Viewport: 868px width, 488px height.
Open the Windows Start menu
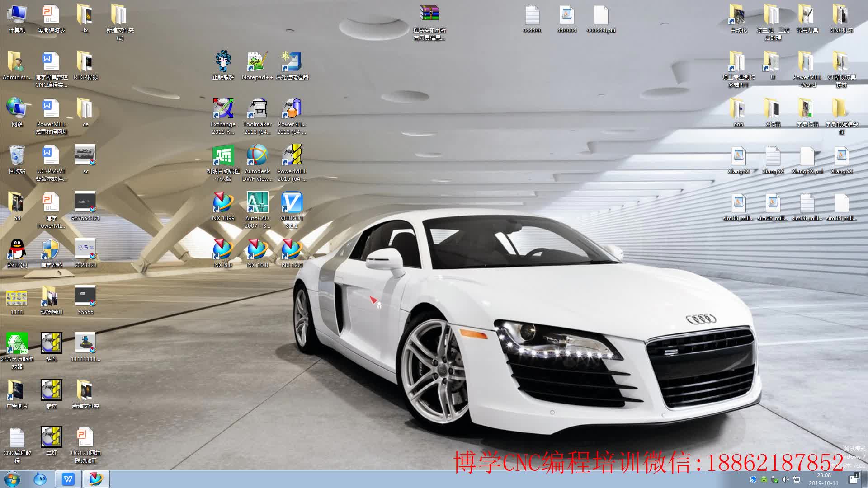tap(12, 479)
